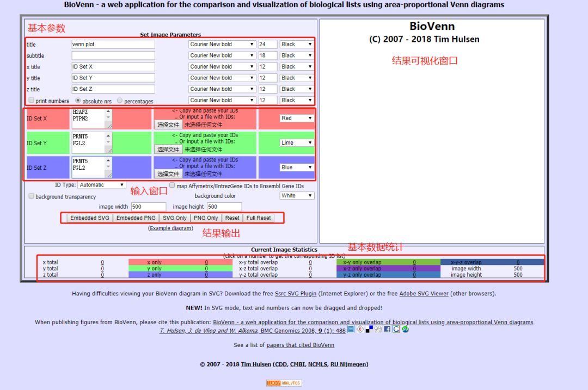Open the z title color dropdown
The width and height of the screenshot is (588, 390).
(x=297, y=89)
